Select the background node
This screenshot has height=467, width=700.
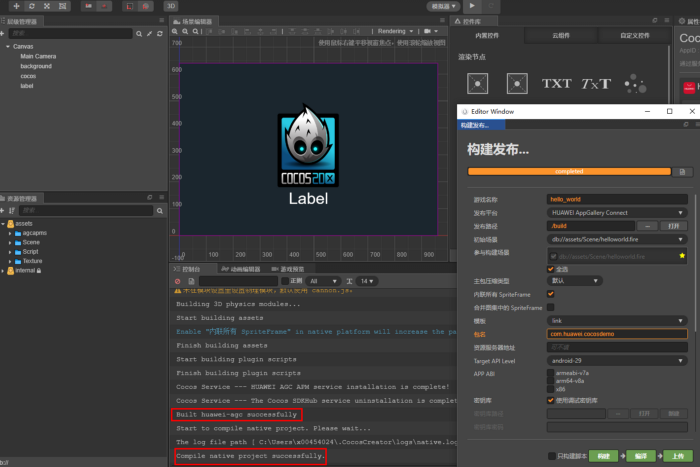click(36, 66)
